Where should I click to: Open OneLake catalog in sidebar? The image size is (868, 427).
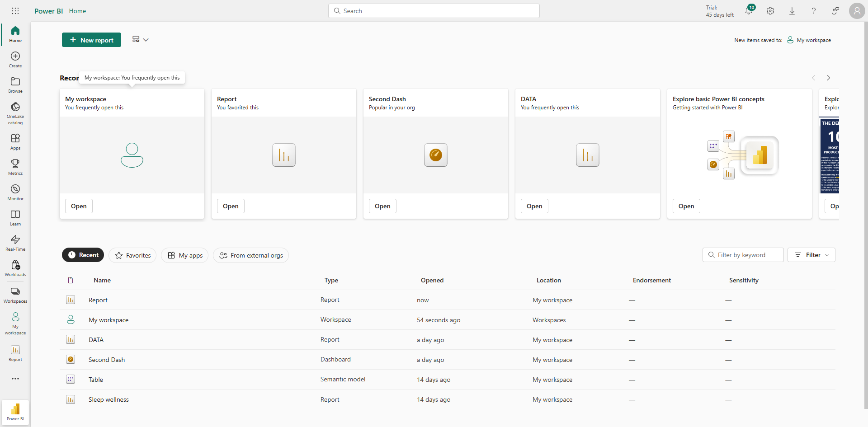15,113
